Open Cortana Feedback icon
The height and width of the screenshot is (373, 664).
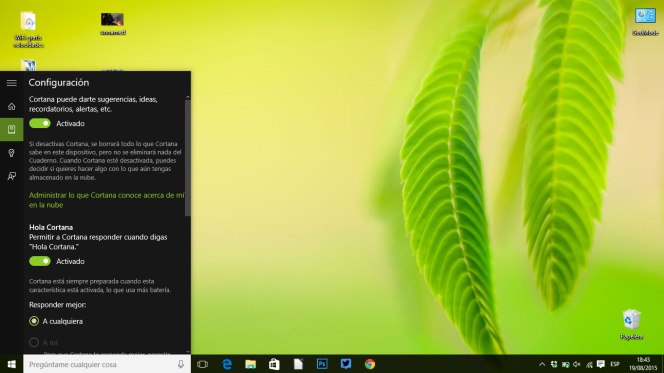tap(11, 176)
